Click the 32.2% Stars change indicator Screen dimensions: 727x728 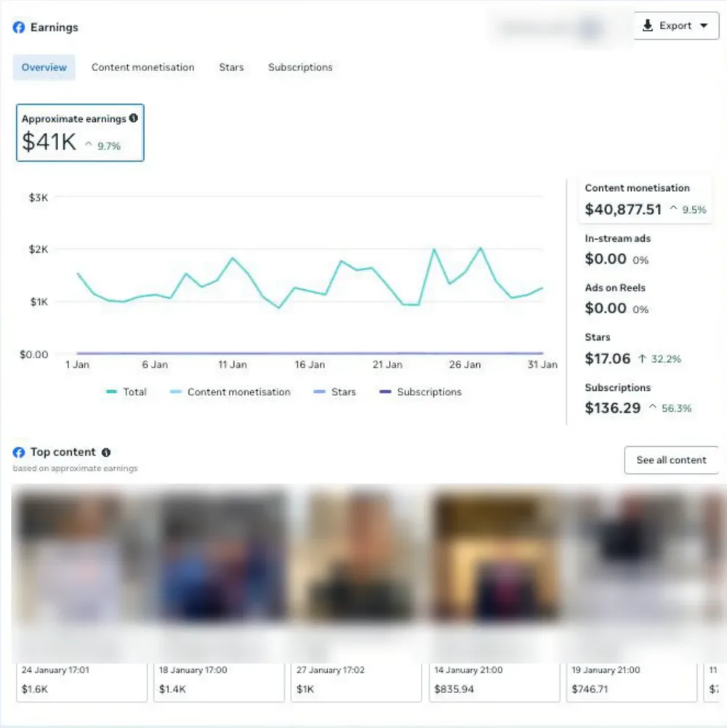pyautogui.click(x=659, y=359)
